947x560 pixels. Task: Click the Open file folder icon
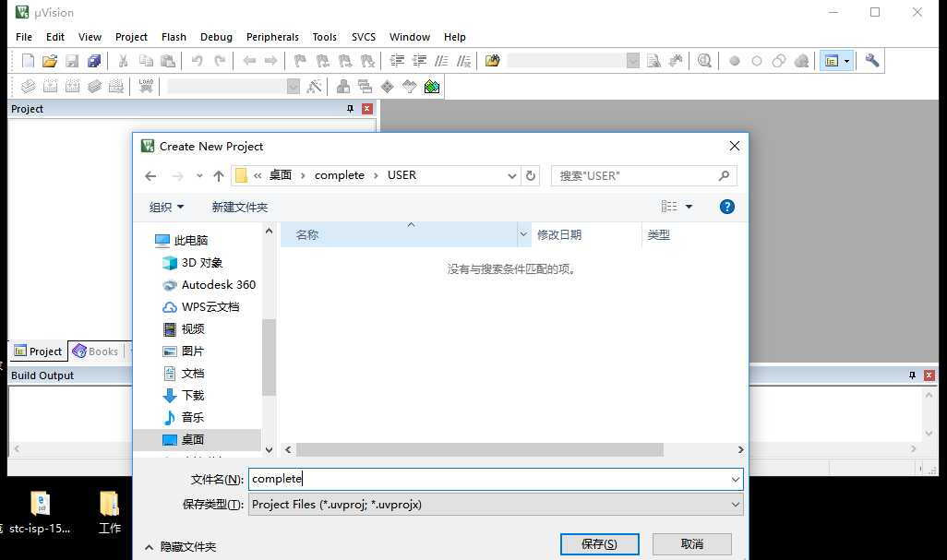(50, 60)
